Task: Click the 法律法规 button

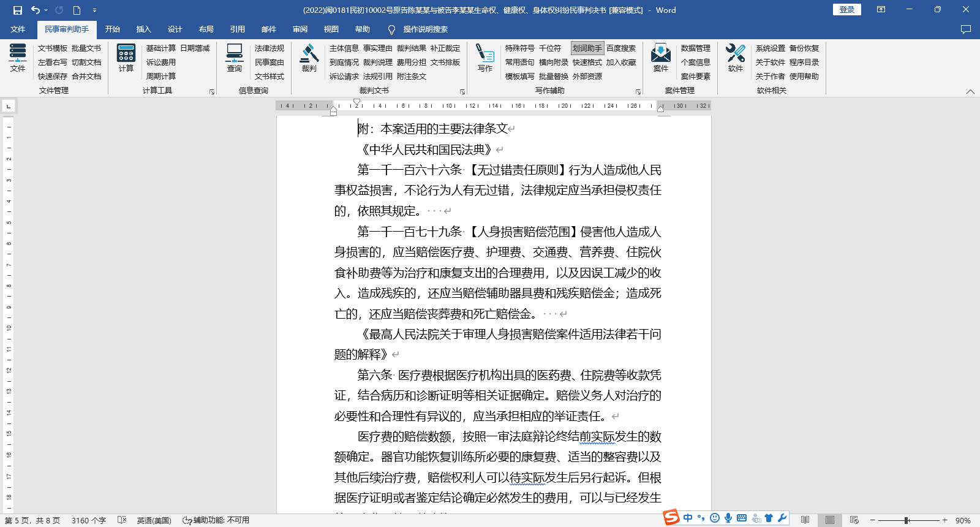Action: [269, 48]
